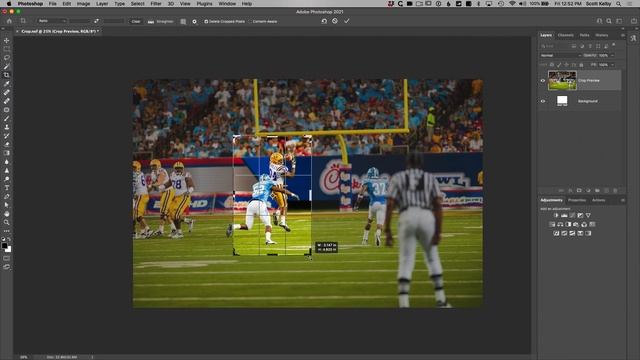Select the Lasso tool
Image resolution: width=640 pixels, height=360 pixels.
point(7,58)
